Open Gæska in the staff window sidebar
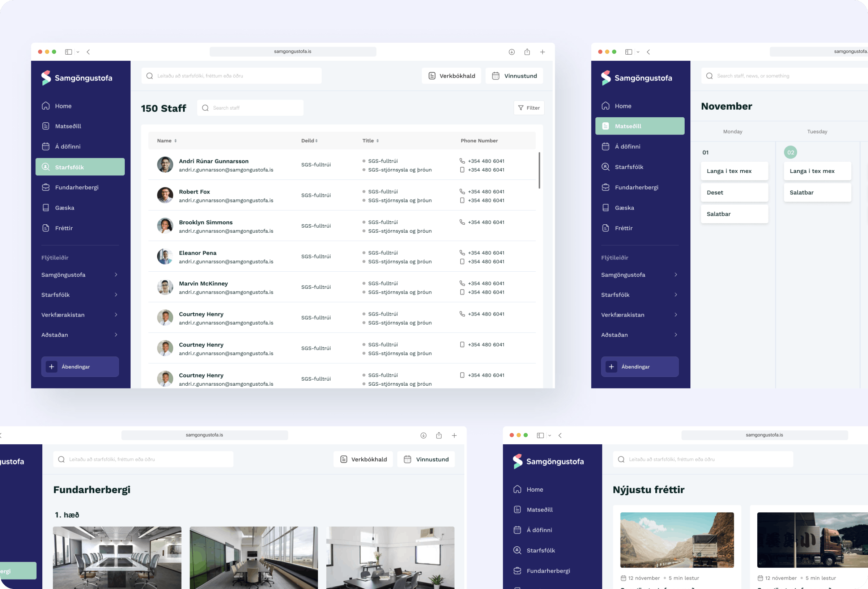The image size is (868, 589). tap(80, 208)
